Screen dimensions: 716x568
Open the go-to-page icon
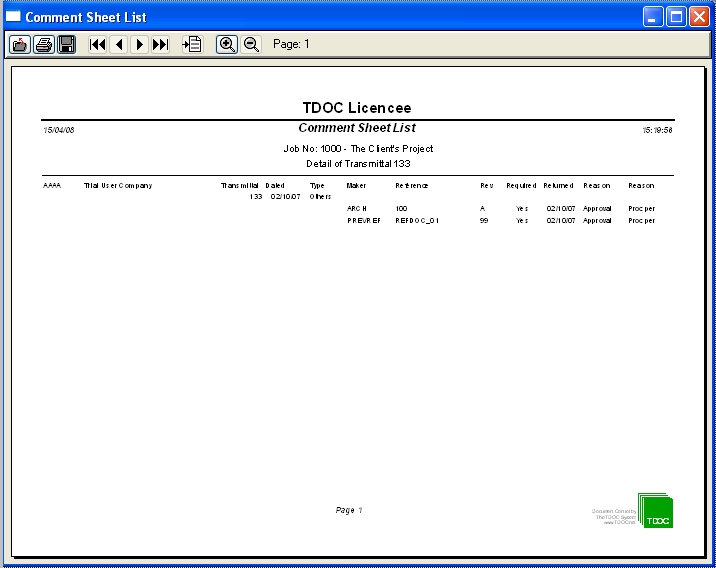tap(192, 44)
